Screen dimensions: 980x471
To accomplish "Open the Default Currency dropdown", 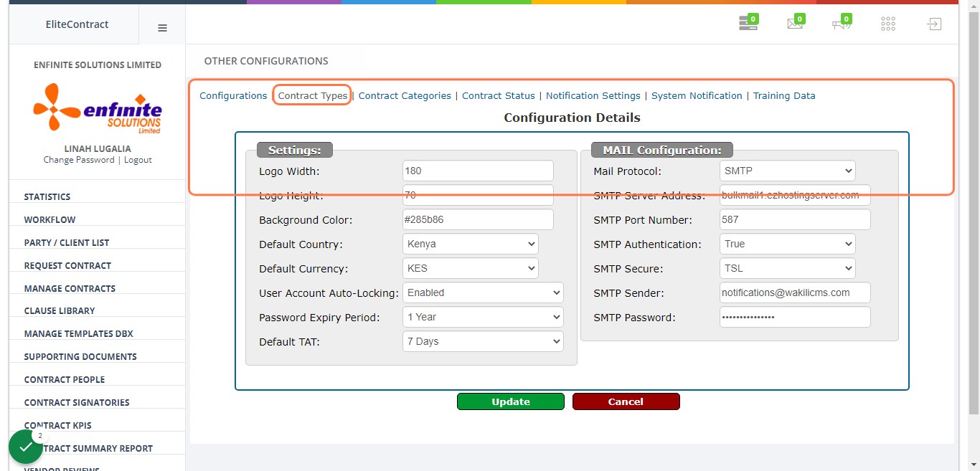I will coord(471,268).
